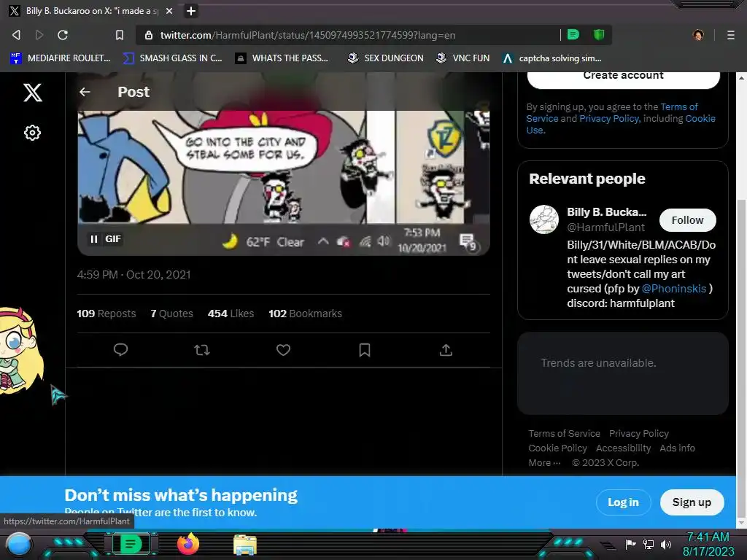
Task: Open the blue orb start button
Action: click(x=19, y=544)
